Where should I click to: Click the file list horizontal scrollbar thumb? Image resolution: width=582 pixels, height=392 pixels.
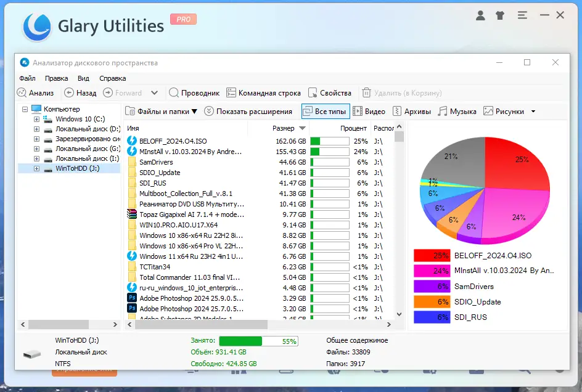click(201, 324)
